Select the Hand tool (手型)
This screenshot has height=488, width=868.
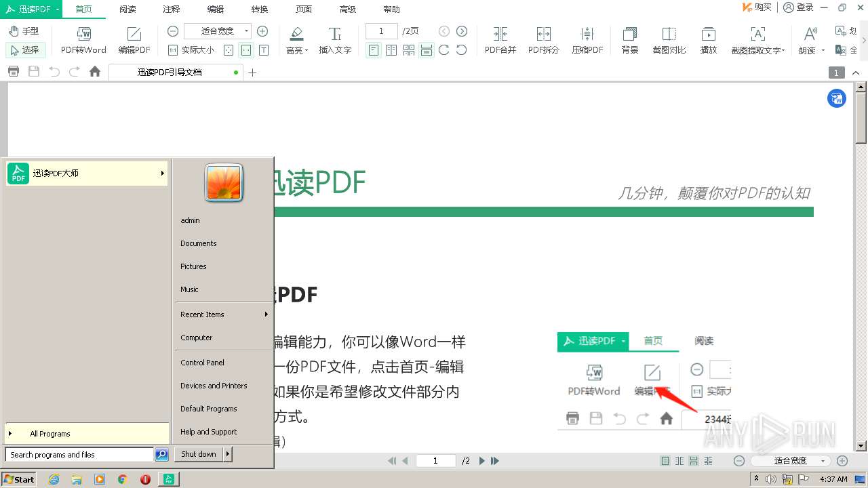pos(24,31)
